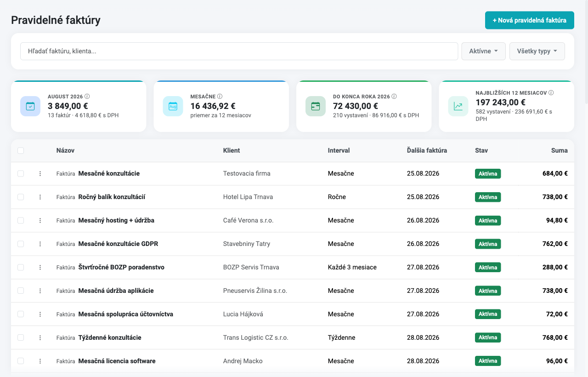Click Aktívna badge in Andrej Macko row
This screenshot has height=377, width=588.
tap(488, 361)
